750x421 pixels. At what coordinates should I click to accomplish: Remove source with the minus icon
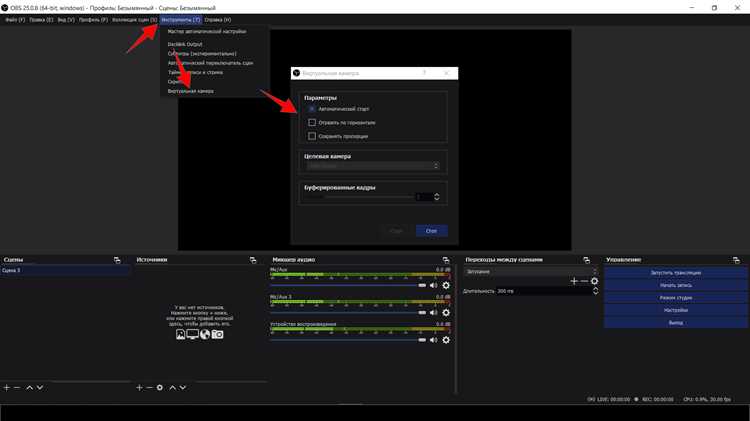click(x=149, y=388)
